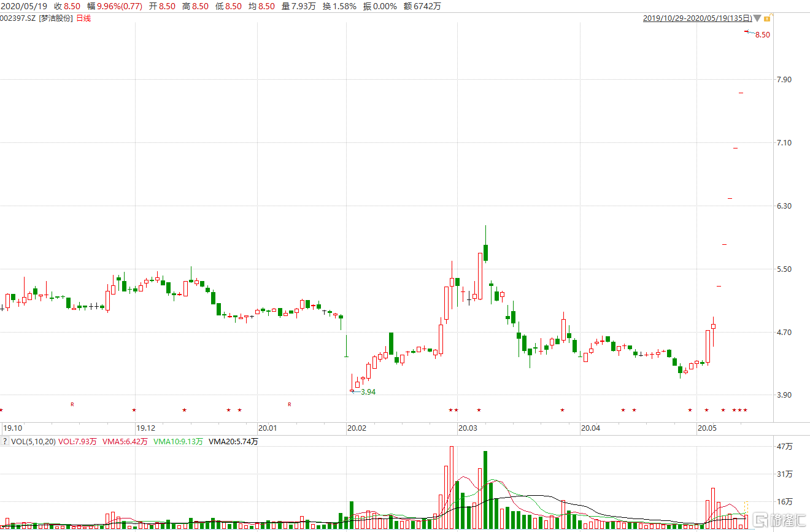Click the stock name 梦洁股份
810x532 pixels.
click(56, 18)
